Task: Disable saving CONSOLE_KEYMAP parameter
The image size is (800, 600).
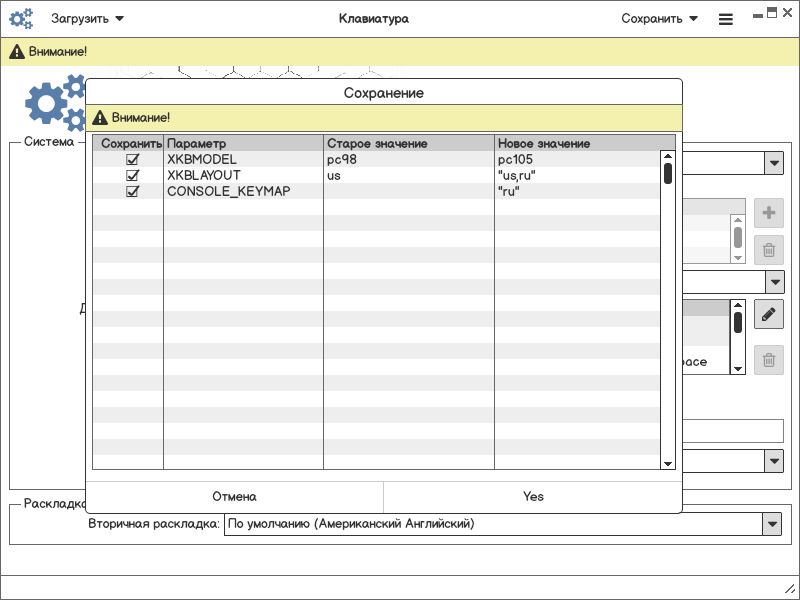Action: coord(132,191)
